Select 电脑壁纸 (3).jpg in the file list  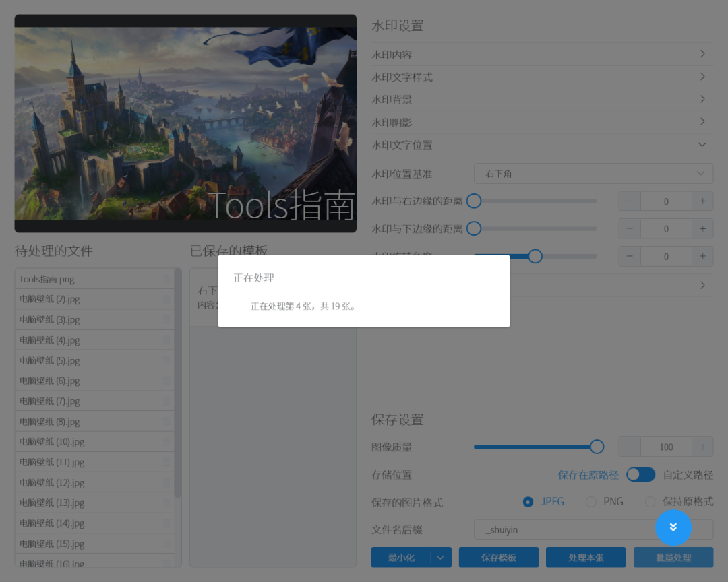pyautogui.click(x=94, y=319)
